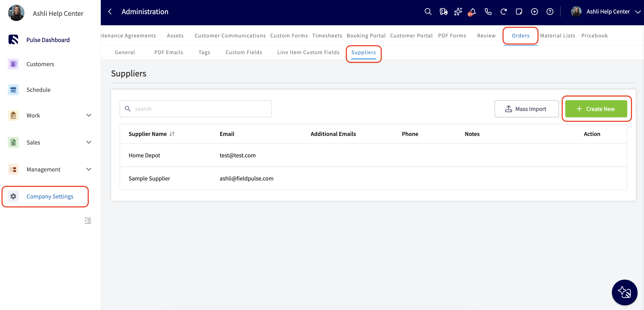Open Customers from the sidebar

pyautogui.click(x=40, y=64)
